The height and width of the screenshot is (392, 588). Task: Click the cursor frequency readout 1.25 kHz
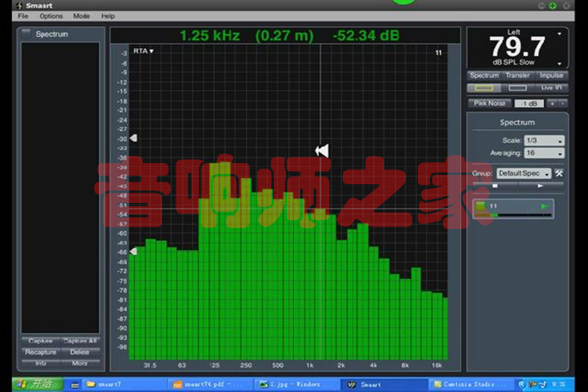pyautogui.click(x=209, y=35)
